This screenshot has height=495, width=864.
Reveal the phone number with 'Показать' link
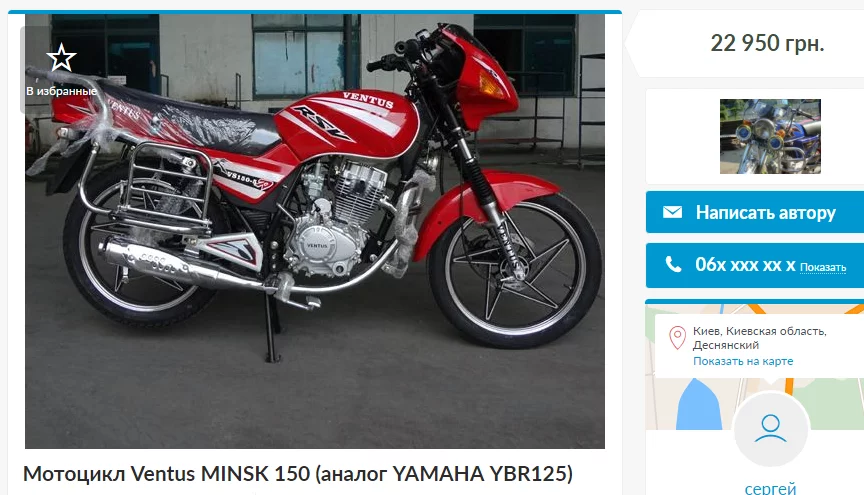coord(823,267)
